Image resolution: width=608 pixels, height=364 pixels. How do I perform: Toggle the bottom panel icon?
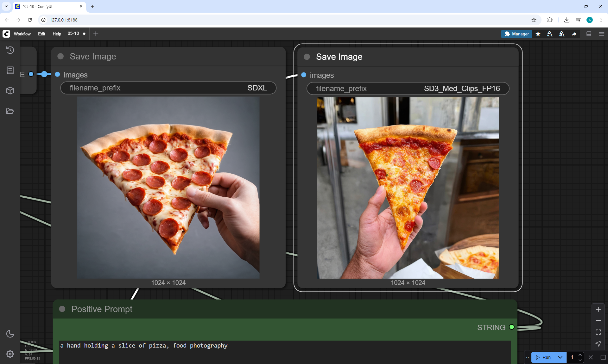589,34
